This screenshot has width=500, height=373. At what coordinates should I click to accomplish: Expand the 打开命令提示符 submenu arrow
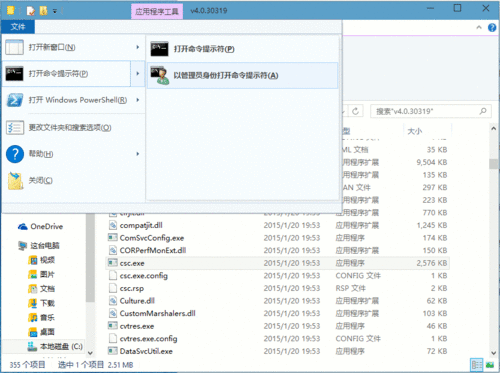(138, 73)
